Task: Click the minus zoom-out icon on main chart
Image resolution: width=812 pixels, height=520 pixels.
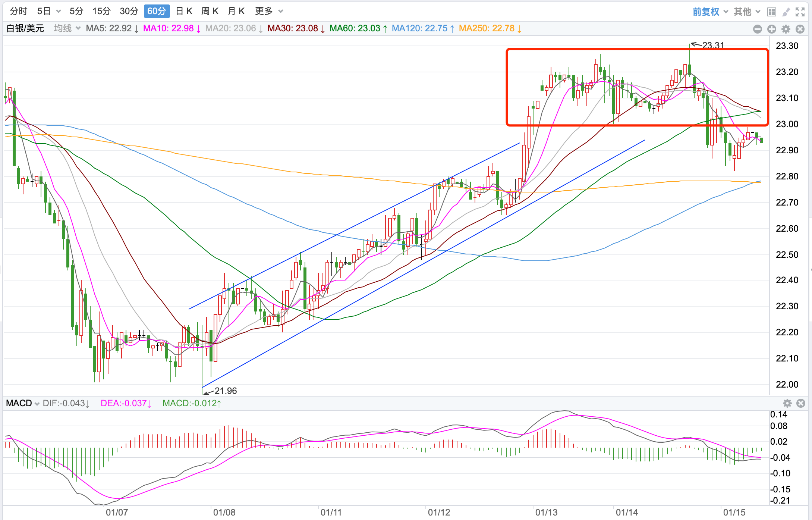Action: (x=758, y=29)
